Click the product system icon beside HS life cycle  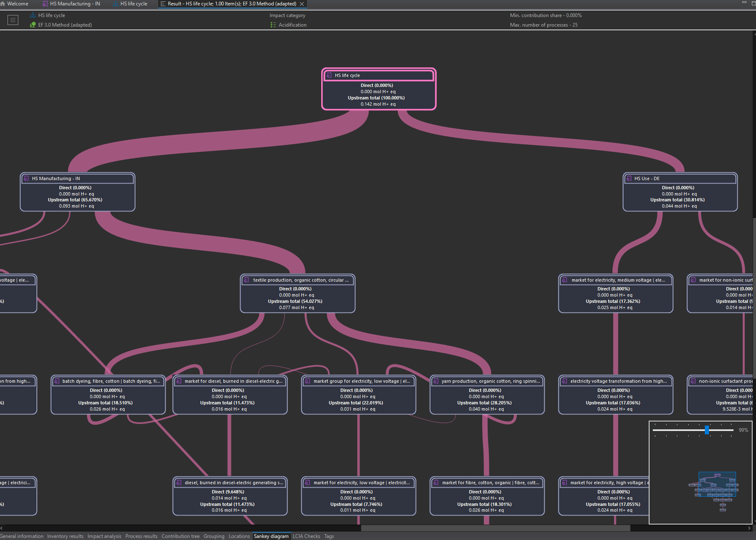[x=33, y=15]
